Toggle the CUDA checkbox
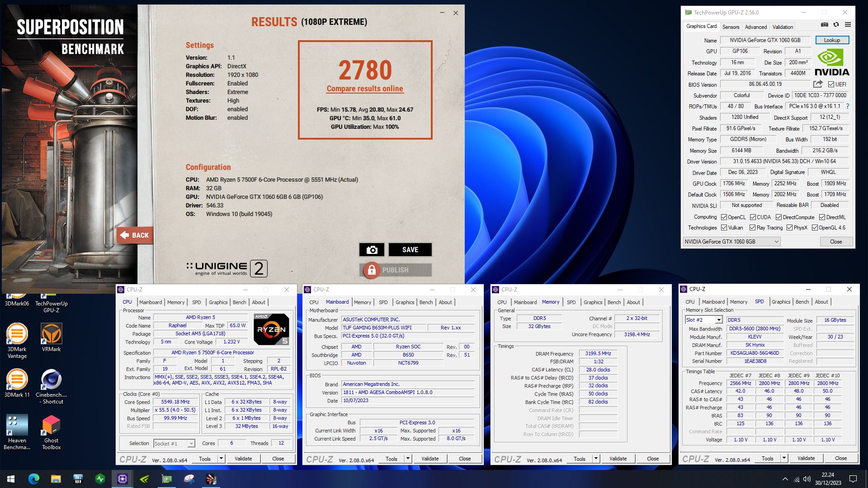The height and width of the screenshot is (488, 868). pyautogui.click(x=753, y=217)
